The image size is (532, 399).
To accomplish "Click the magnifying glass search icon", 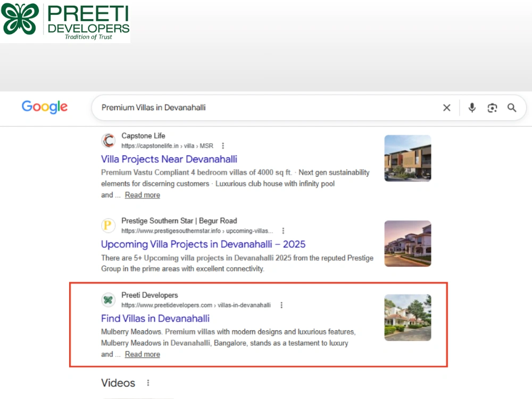I will (x=512, y=108).
